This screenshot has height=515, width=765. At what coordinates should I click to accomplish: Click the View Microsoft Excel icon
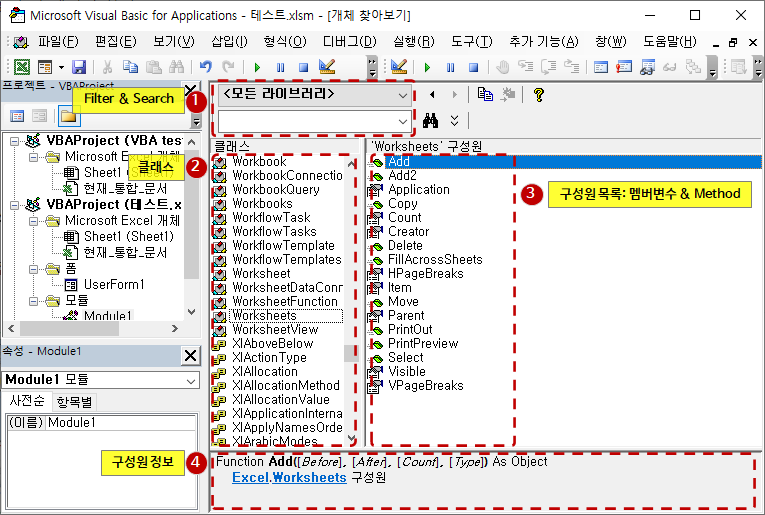pos(21,66)
